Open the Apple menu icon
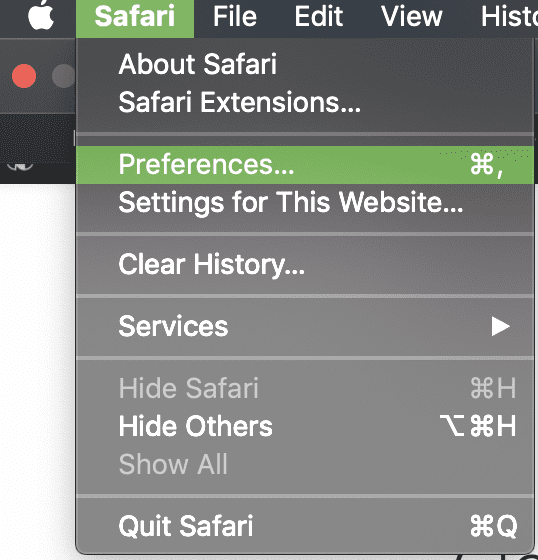Viewport: 538px width, 560px height. pos(41,15)
